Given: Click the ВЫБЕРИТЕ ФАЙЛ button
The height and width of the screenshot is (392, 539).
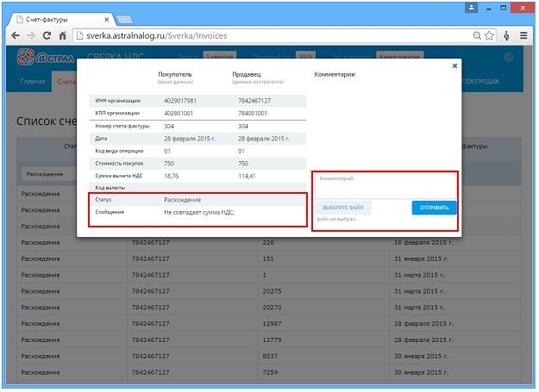Looking at the screenshot, I should (343, 208).
